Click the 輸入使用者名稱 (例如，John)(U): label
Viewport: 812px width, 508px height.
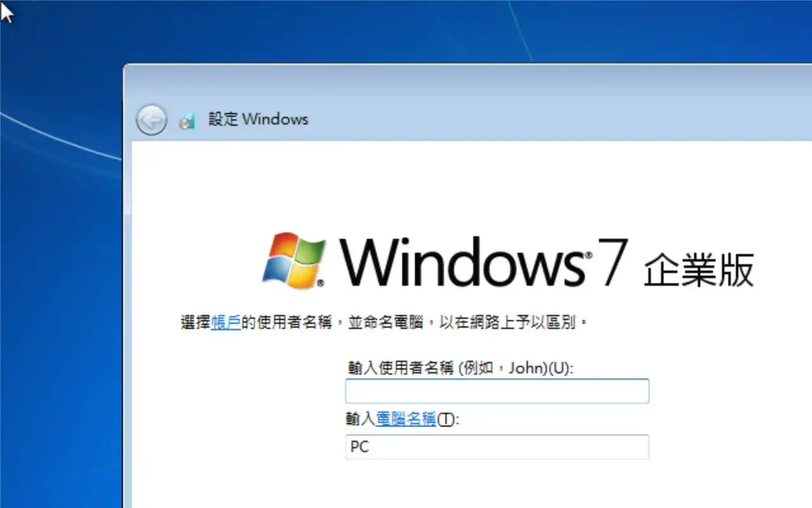pyautogui.click(x=461, y=368)
